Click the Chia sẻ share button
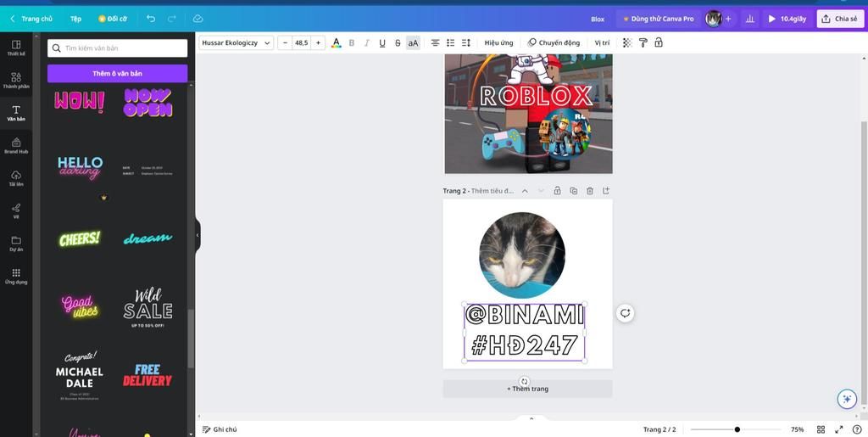Screen dimensions: 868x437 point(839,19)
